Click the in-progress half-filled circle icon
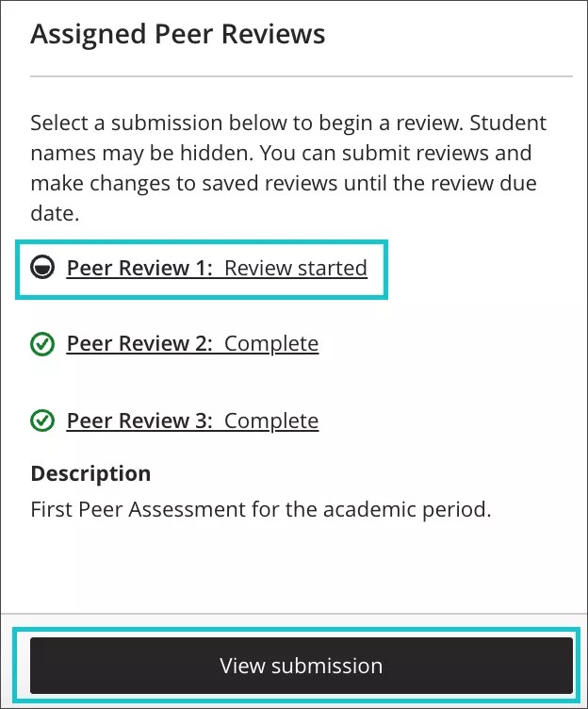 click(x=41, y=269)
